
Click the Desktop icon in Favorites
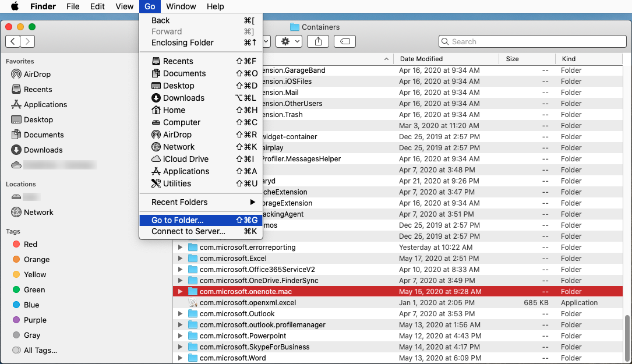[x=16, y=119]
